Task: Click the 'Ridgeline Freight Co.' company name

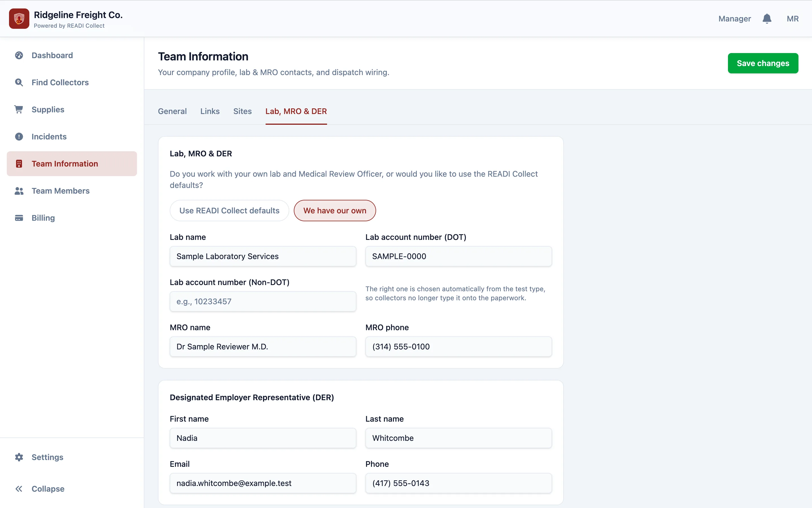Action: coord(78,15)
